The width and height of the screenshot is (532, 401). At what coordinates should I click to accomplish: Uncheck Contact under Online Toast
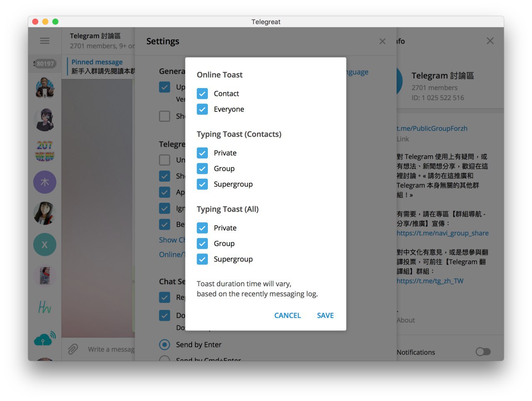[202, 93]
